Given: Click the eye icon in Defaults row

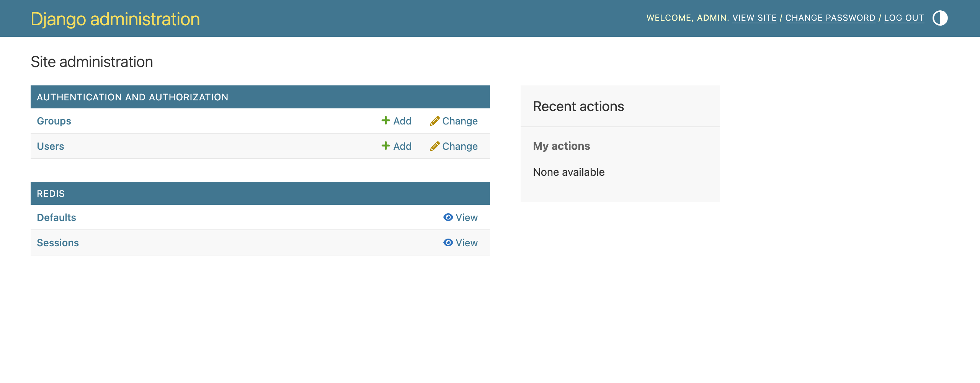Looking at the screenshot, I should coord(448,217).
